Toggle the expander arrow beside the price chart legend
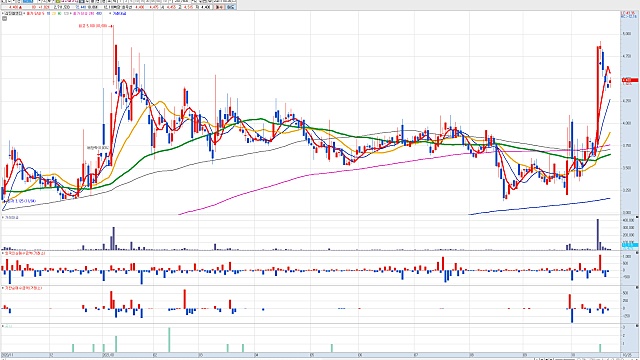 coord(2,13)
